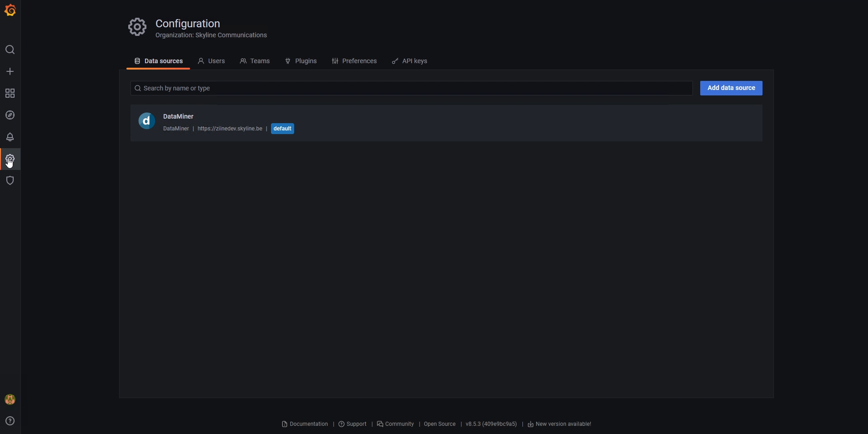
Task: Click the Add data source button
Action: (x=731, y=88)
